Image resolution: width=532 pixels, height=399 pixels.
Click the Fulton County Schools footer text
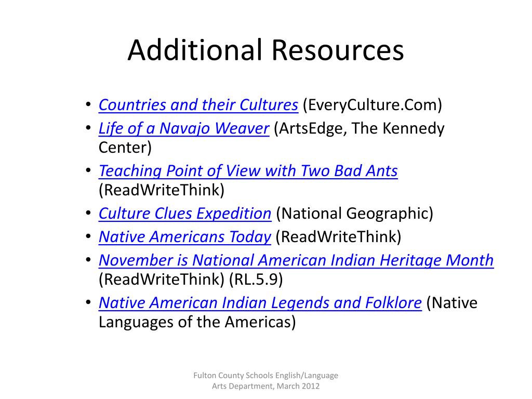pos(265,375)
